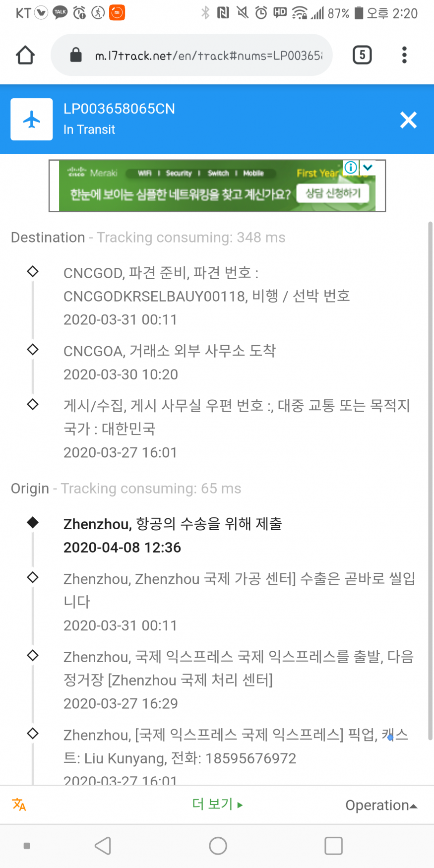This screenshot has width=434, height=868.
Task: Open Android recent apps square button
Action: click(x=333, y=846)
